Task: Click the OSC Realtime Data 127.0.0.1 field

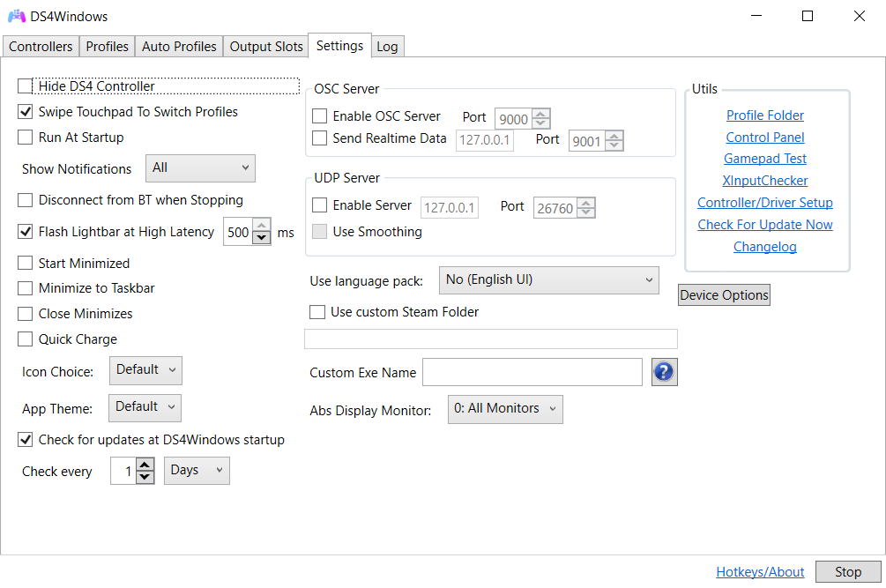Action: [x=484, y=140]
